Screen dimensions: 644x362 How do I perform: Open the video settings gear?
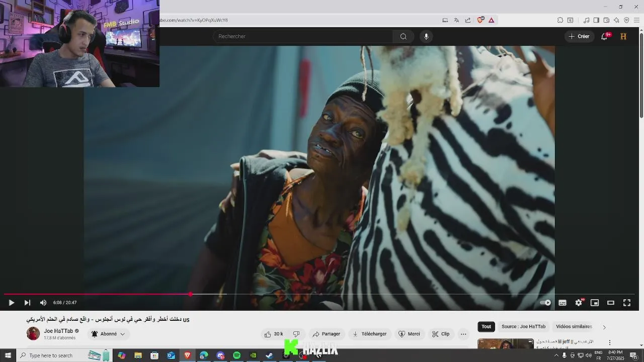[579, 303]
